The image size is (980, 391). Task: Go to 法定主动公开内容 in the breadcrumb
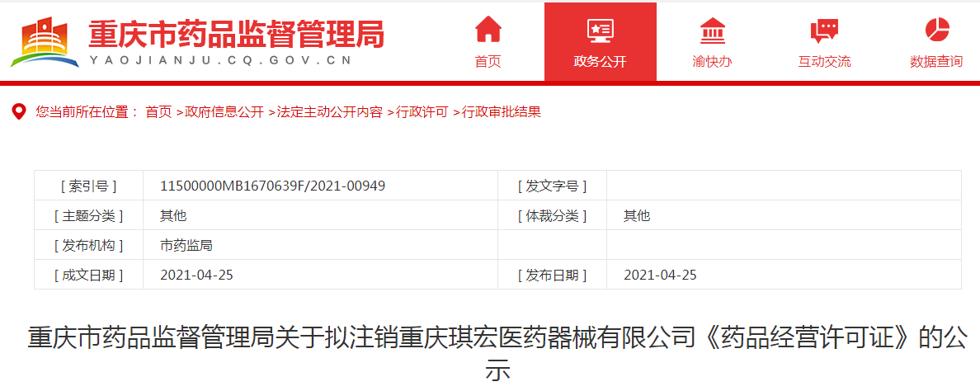[329, 112]
